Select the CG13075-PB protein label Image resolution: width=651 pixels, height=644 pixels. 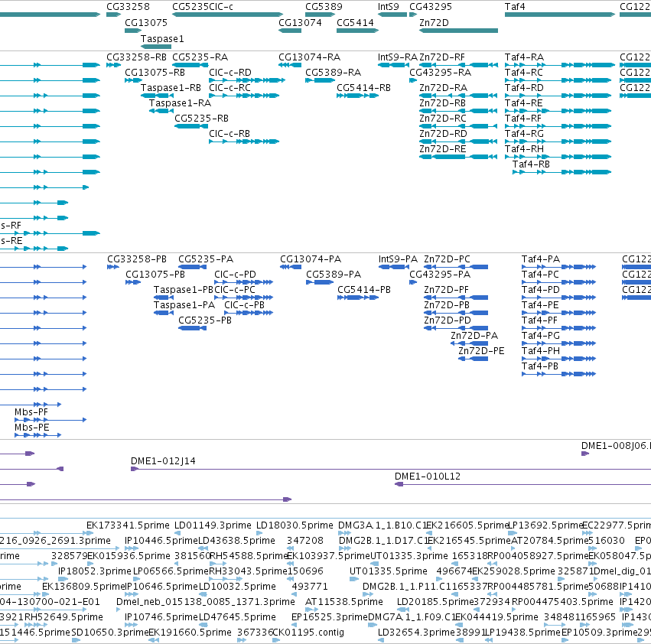coord(155,275)
